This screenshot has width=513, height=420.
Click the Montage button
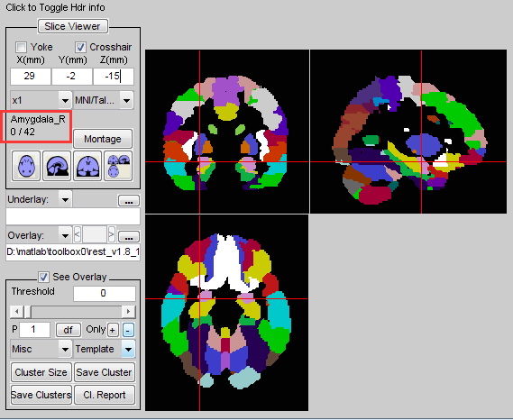[103, 139]
